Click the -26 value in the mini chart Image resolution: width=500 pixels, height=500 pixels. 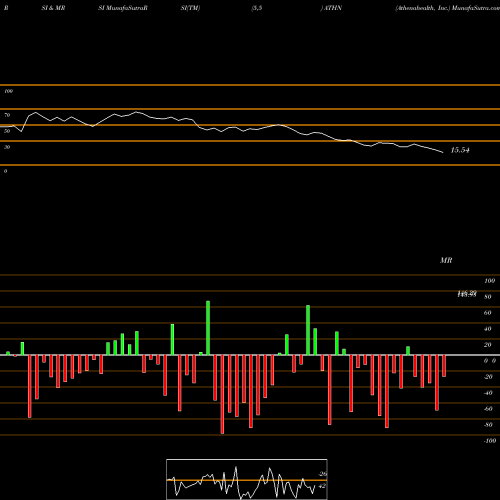point(322,474)
